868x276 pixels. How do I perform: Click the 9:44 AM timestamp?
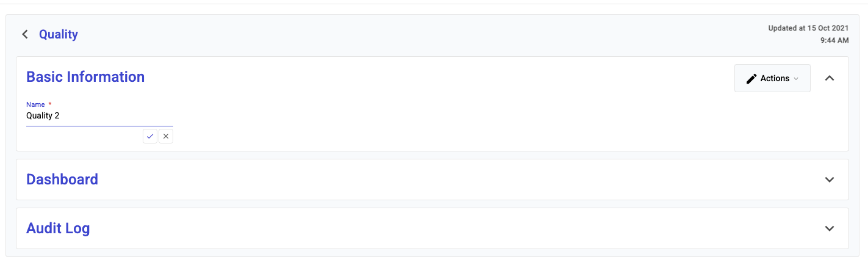click(834, 40)
